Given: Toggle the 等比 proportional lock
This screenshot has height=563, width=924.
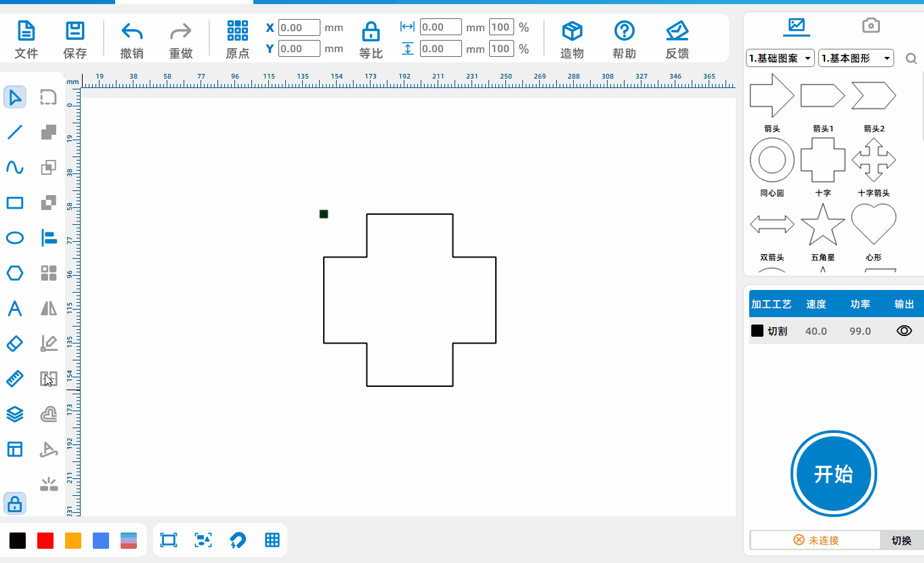Looking at the screenshot, I should tap(371, 31).
